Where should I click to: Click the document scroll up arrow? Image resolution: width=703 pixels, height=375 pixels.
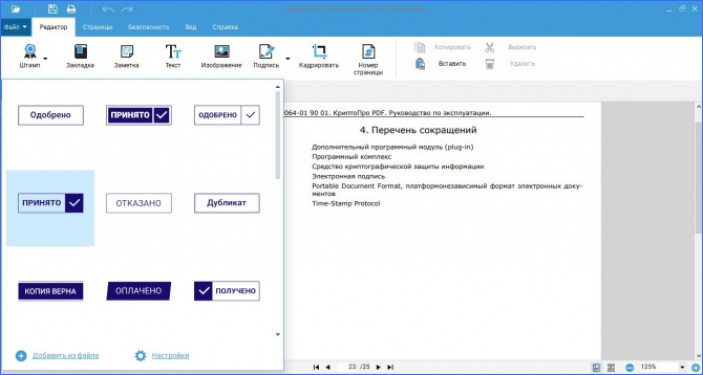(699, 107)
